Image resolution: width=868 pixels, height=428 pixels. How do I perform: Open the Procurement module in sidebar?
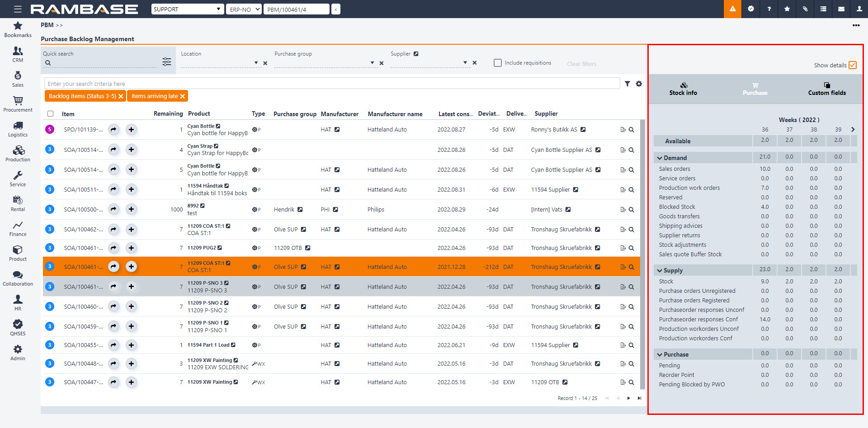pyautogui.click(x=18, y=103)
